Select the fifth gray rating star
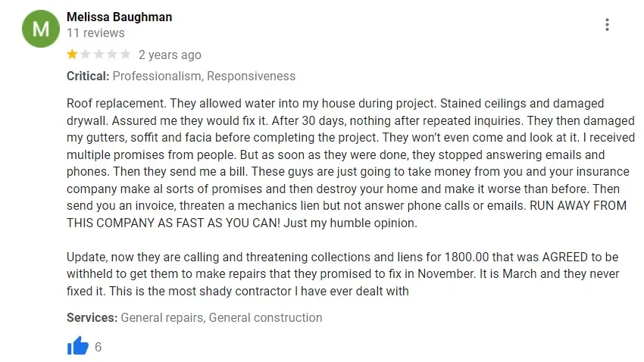This screenshot has width=644, height=362. (126, 55)
